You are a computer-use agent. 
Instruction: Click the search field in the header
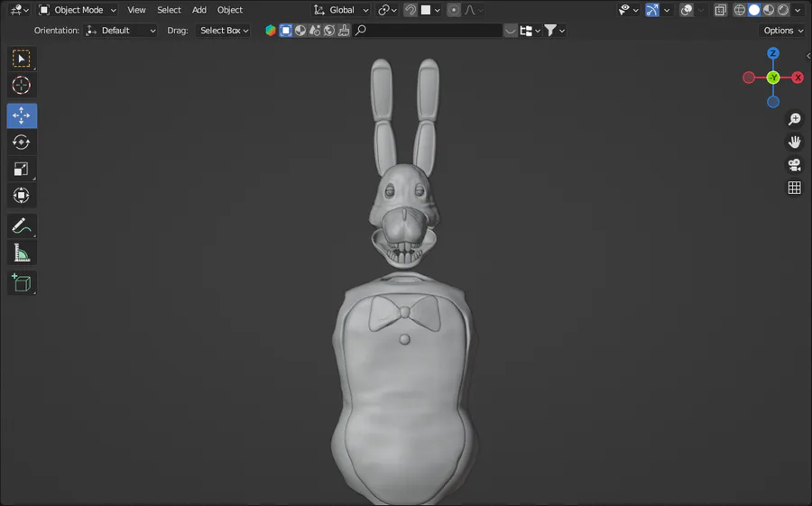click(428, 31)
